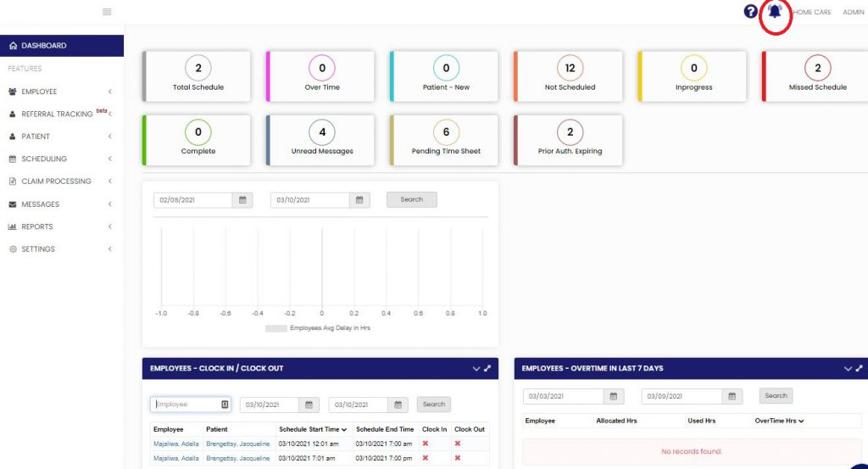Screen dimensions: 868x469
Task: Open the help question mark icon
Action: [750, 12]
